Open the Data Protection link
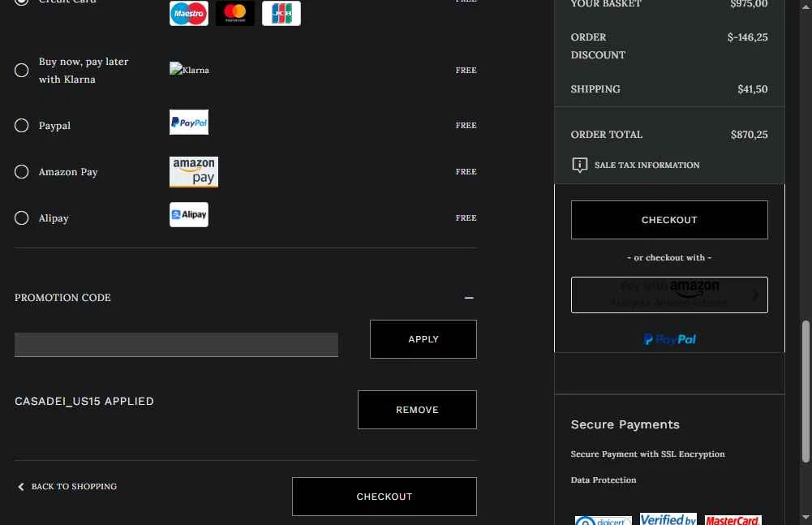The width and height of the screenshot is (812, 525). point(604,480)
